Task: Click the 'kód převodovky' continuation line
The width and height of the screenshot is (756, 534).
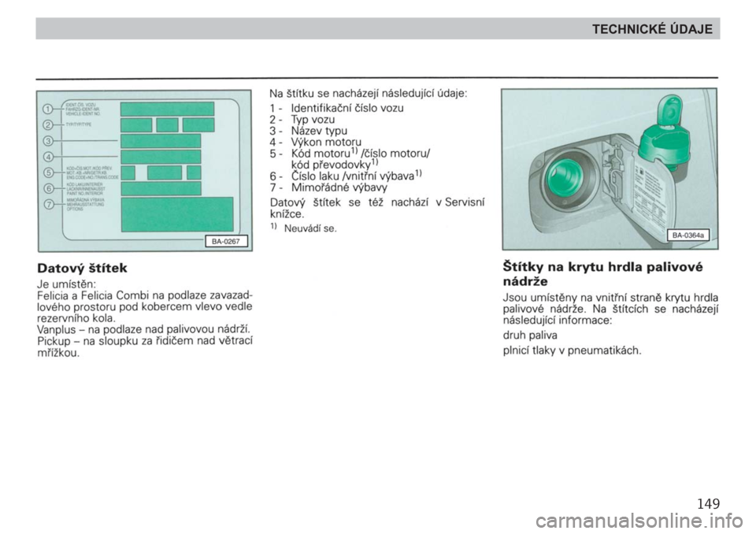Action: [335, 165]
